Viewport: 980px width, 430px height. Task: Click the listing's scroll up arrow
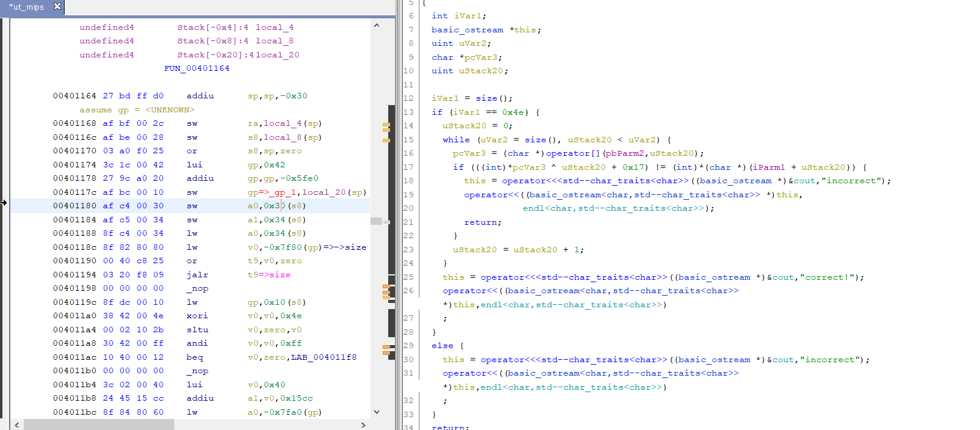tap(376, 26)
